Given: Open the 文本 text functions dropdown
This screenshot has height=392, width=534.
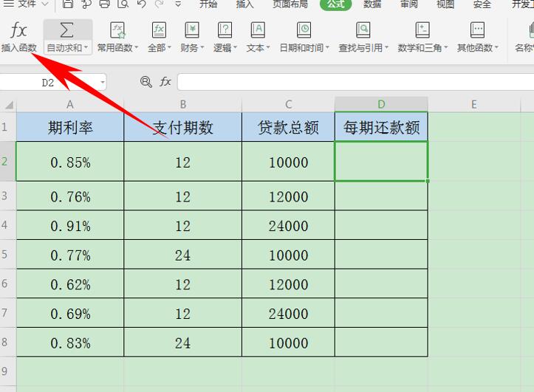Looking at the screenshot, I should point(258,37).
